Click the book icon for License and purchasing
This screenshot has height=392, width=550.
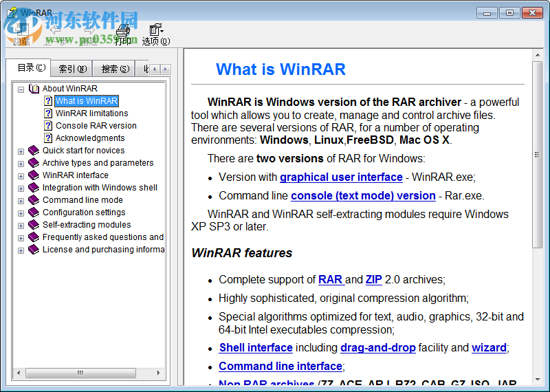pyautogui.click(x=34, y=250)
